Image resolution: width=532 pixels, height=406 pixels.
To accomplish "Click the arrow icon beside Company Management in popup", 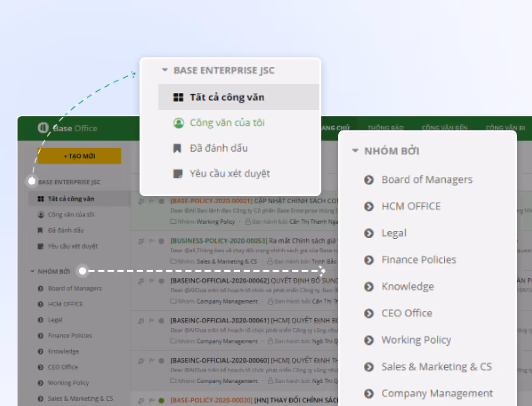I will (x=369, y=393).
